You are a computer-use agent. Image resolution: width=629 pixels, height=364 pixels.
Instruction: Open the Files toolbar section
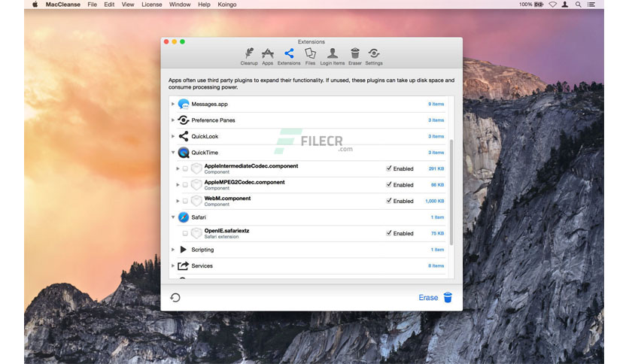click(x=310, y=56)
